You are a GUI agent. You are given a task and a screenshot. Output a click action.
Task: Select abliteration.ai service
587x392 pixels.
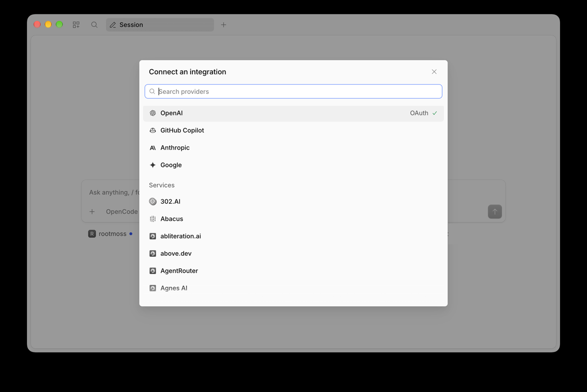pyautogui.click(x=293, y=236)
